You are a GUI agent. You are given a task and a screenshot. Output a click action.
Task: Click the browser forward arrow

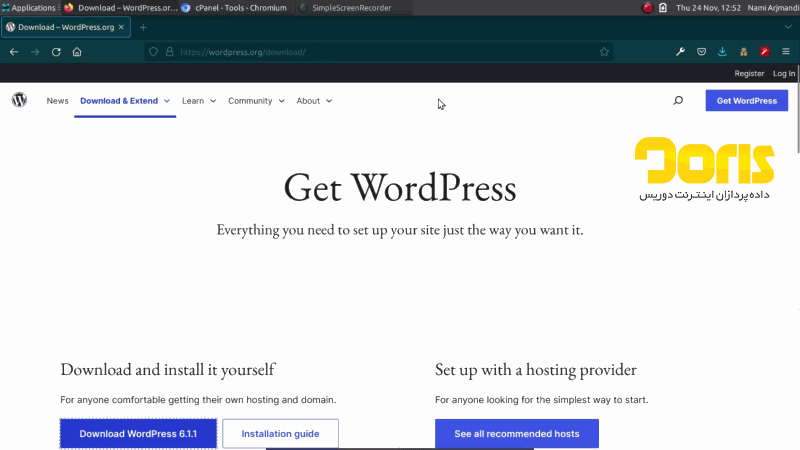(35, 52)
